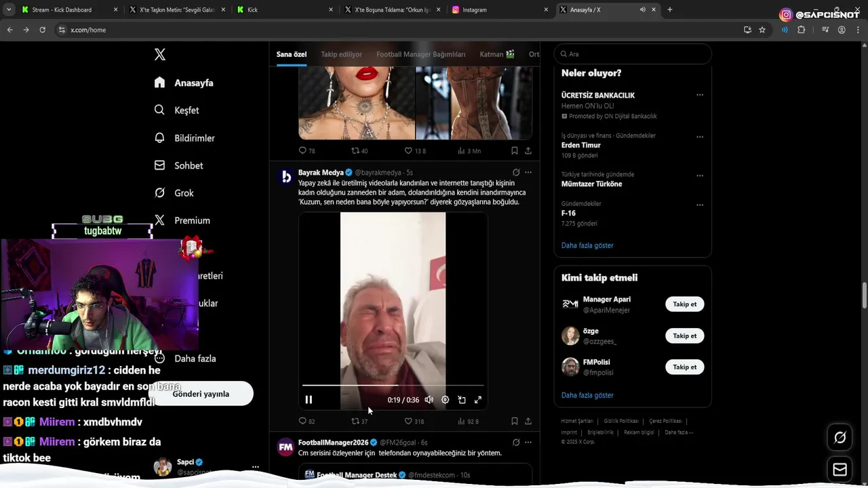Click Grok icon on Bayrak Medya post

point(516,172)
